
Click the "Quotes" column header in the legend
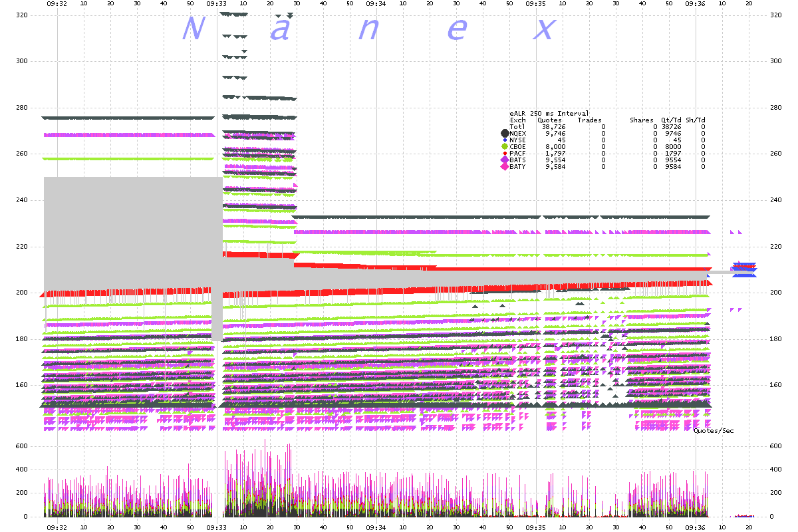click(x=549, y=120)
